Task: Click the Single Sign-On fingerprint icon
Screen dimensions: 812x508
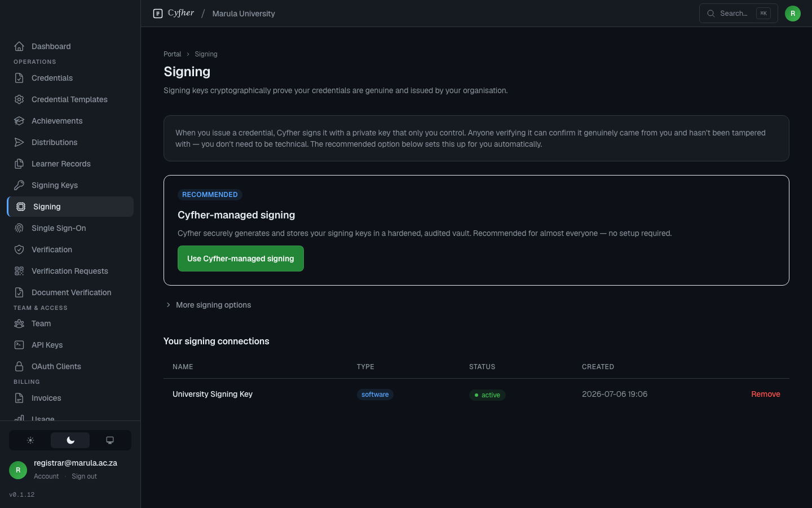Action: click(x=19, y=228)
